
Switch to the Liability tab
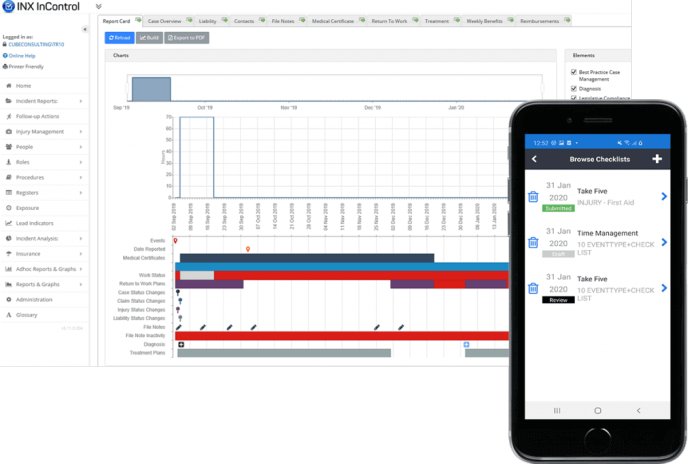tap(212, 21)
